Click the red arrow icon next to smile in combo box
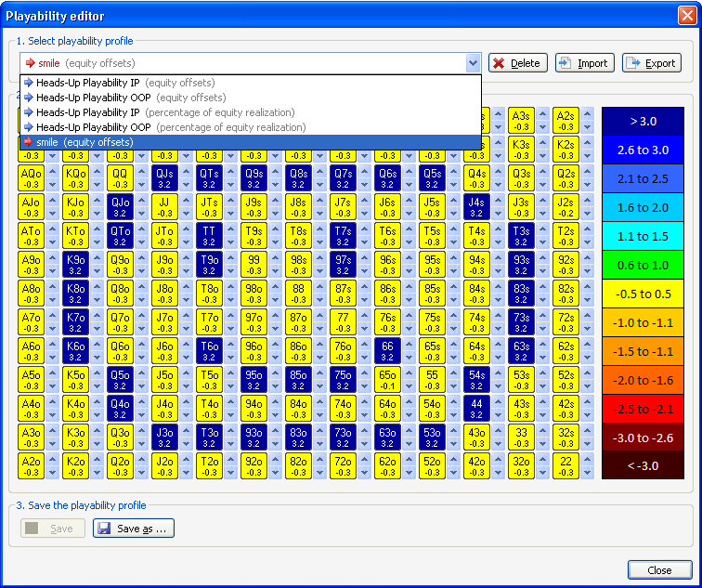This screenshot has width=702, height=588. (x=30, y=63)
